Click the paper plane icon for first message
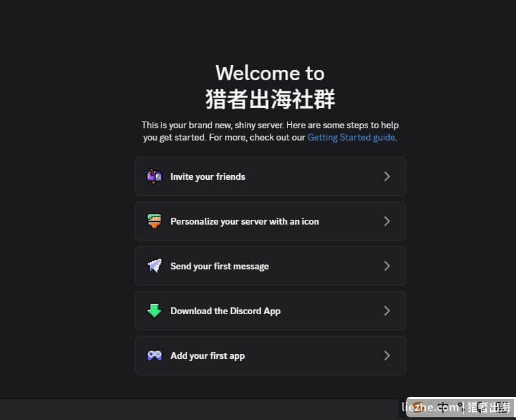Screen dimensions: 516x420 (x=154, y=266)
